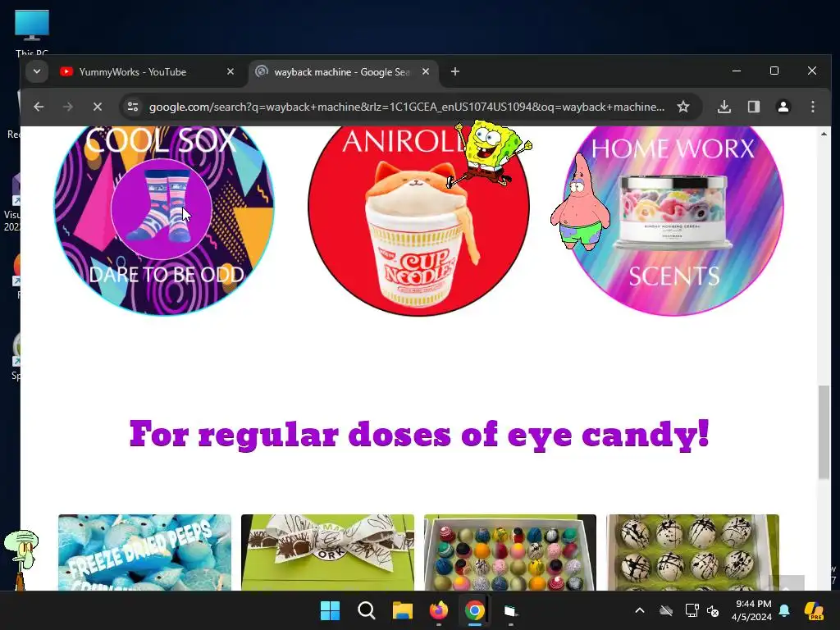Open File Explorer from the taskbar
This screenshot has height=630, width=840.
402,610
